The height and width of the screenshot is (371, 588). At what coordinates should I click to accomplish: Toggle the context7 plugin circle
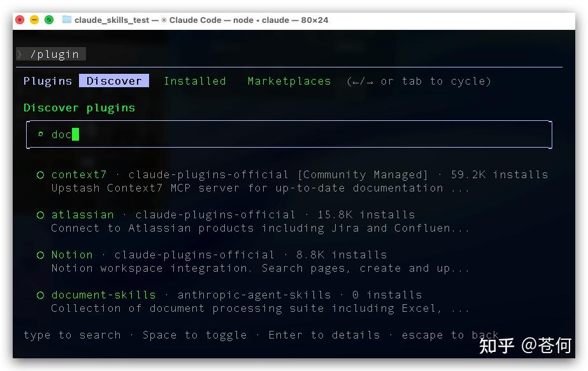(41, 175)
